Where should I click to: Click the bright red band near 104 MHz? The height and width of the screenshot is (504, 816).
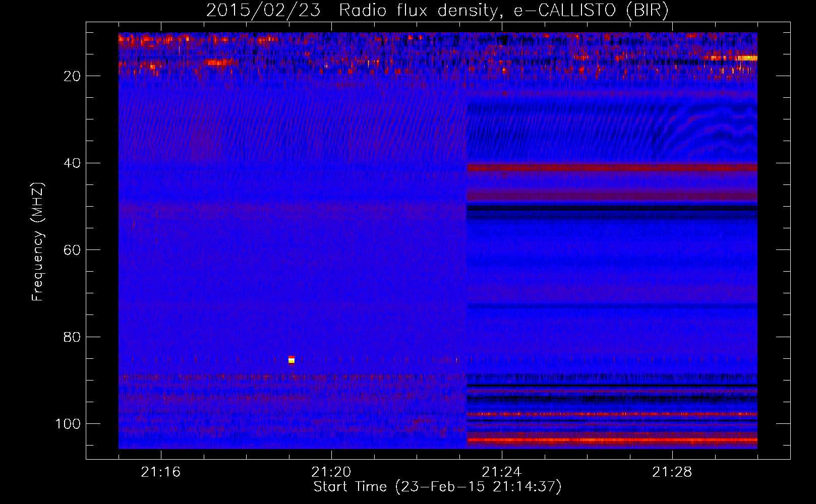612,440
